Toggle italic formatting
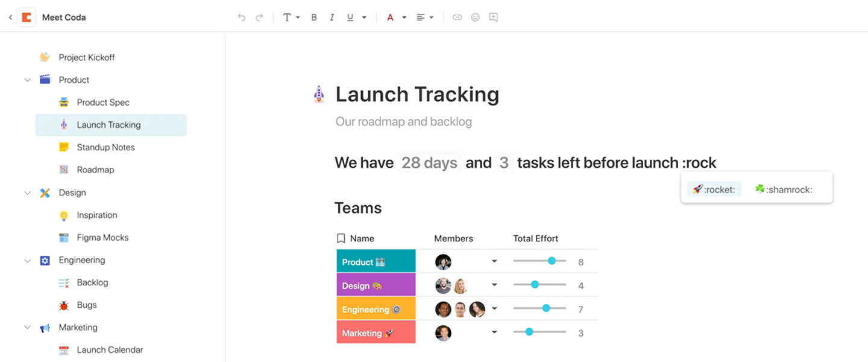The image size is (868, 362). pos(332,17)
